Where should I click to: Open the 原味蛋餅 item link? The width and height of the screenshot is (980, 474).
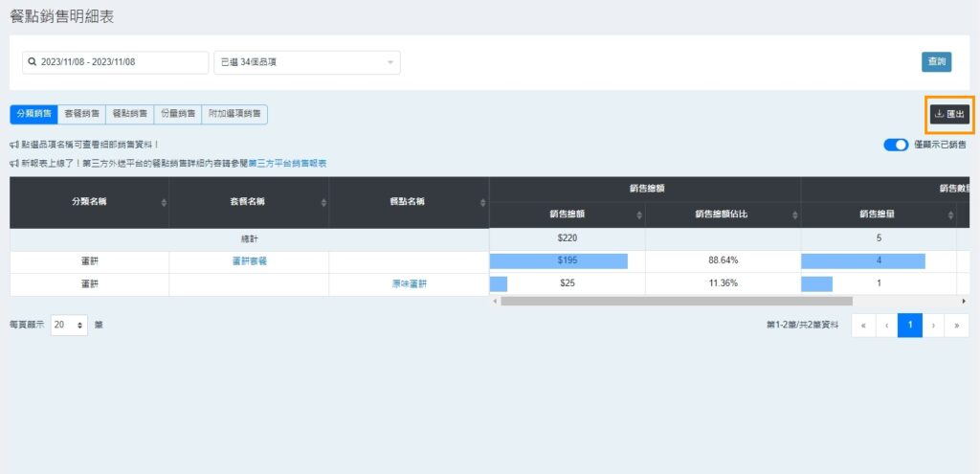[x=408, y=284]
